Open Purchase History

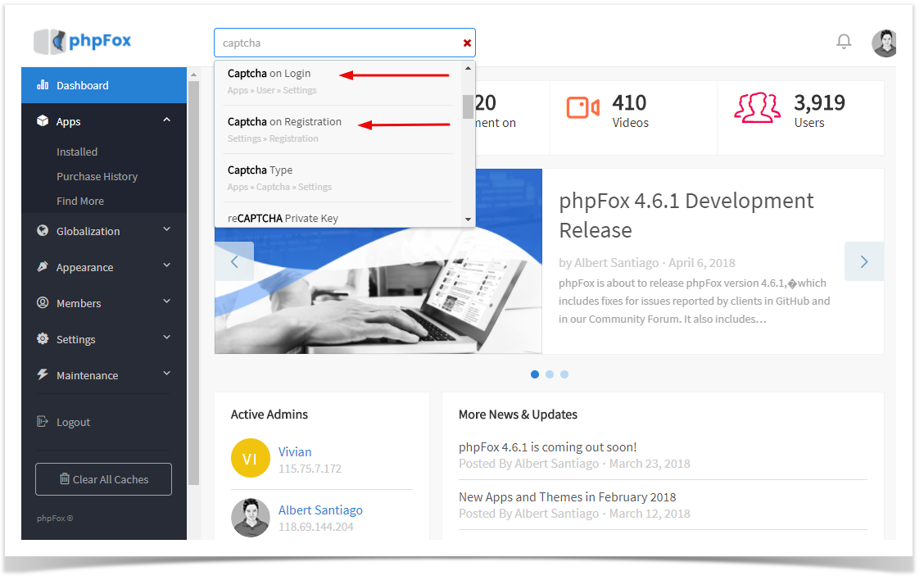tap(97, 177)
